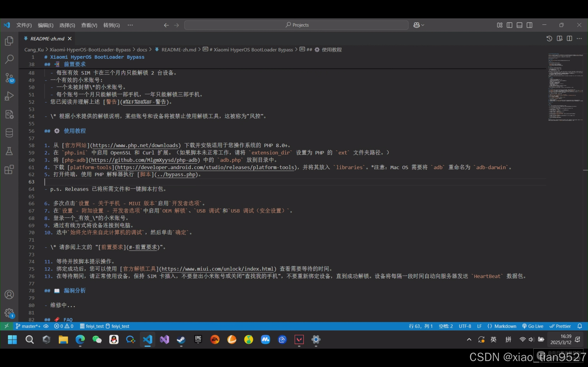Open the Run and Debug view

(9, 96)
